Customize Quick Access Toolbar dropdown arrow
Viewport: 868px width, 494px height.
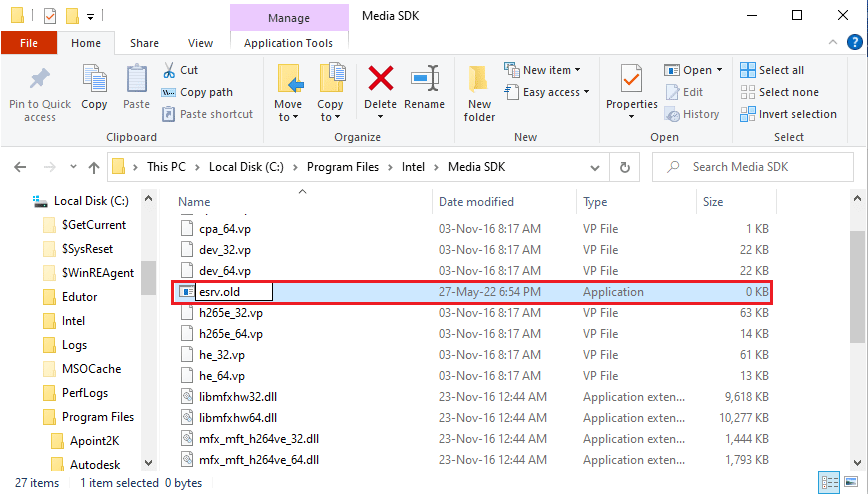coord(90,17)
